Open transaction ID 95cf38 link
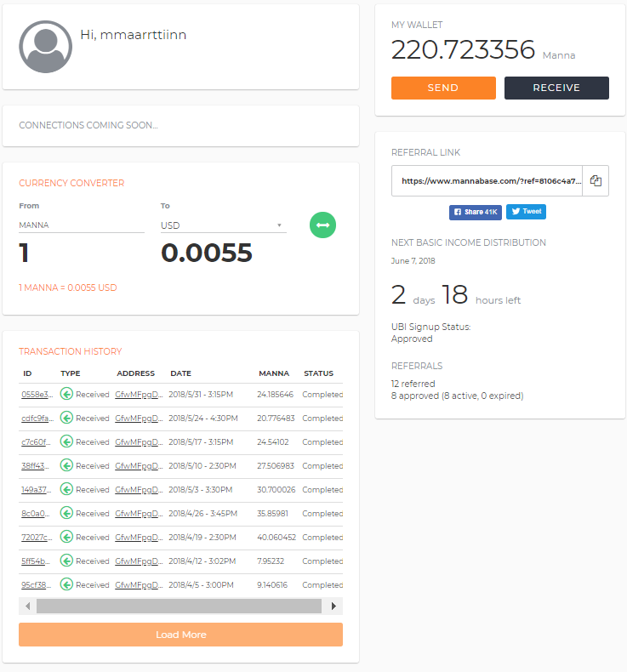Viewport: 627px width, 672px height. click(x=37, y=584)
